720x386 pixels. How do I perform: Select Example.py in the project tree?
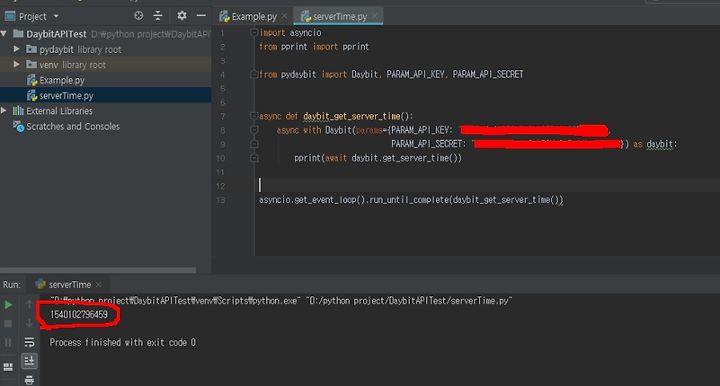(x=62, y=80)
